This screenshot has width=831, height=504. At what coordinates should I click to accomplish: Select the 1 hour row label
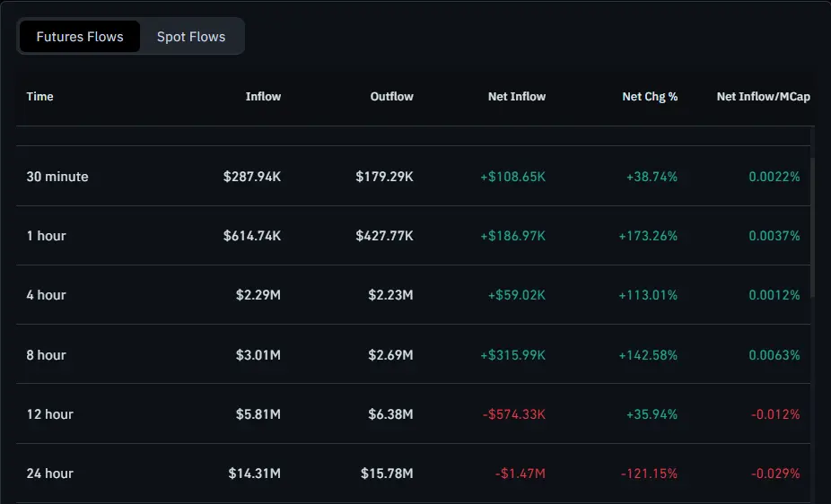(47, 236)
